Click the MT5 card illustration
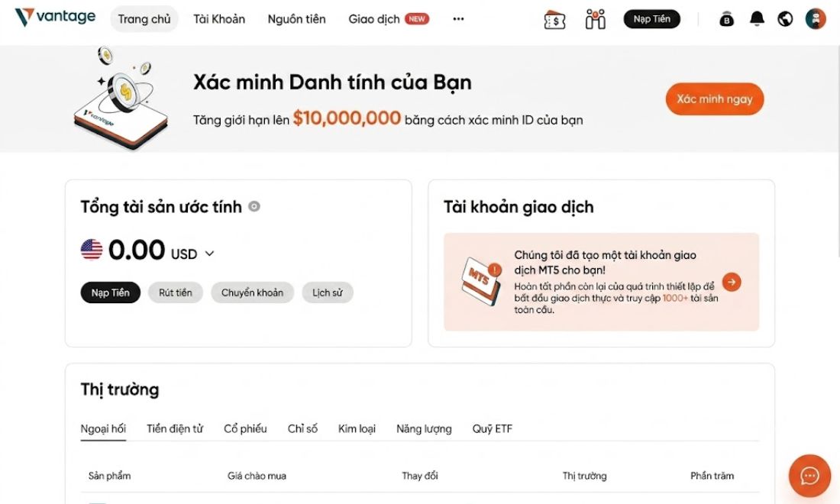This screenshot has width=840, height=504. pyautogui.click(x=480, y=281)
